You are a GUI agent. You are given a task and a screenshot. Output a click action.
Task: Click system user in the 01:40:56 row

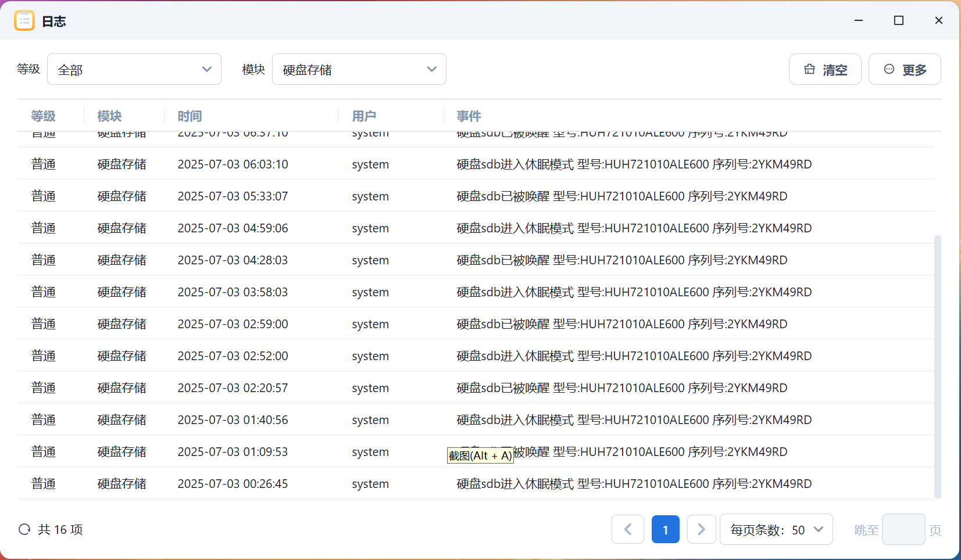click(x=370, y=421)
